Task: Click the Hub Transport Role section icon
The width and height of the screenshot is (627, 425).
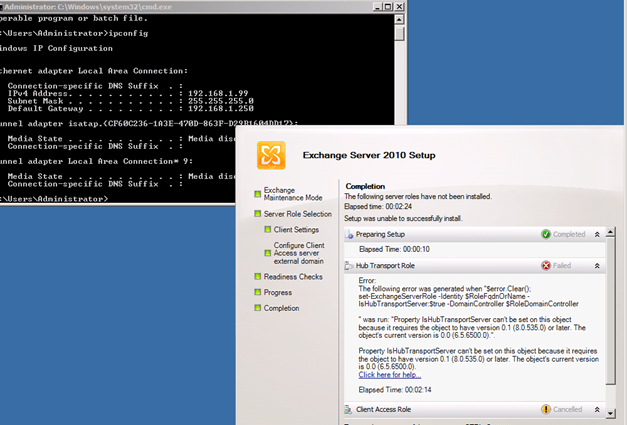Action: coord(350,266)
